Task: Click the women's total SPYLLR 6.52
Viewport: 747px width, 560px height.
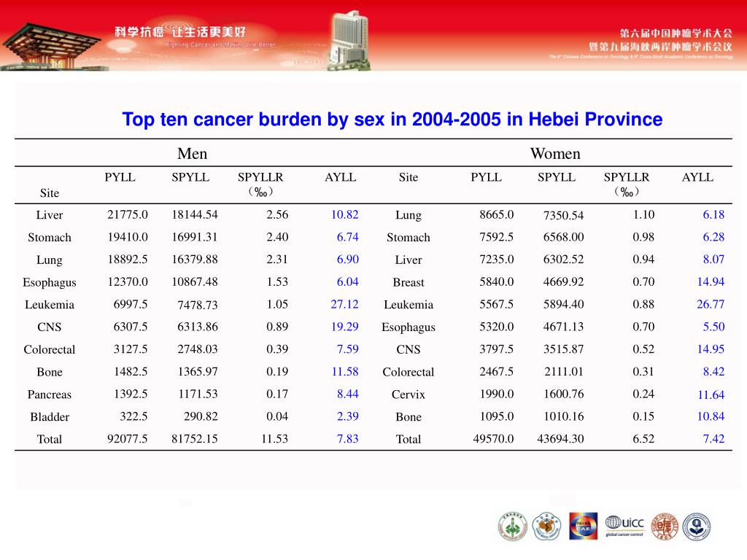Action: [643, 438]
